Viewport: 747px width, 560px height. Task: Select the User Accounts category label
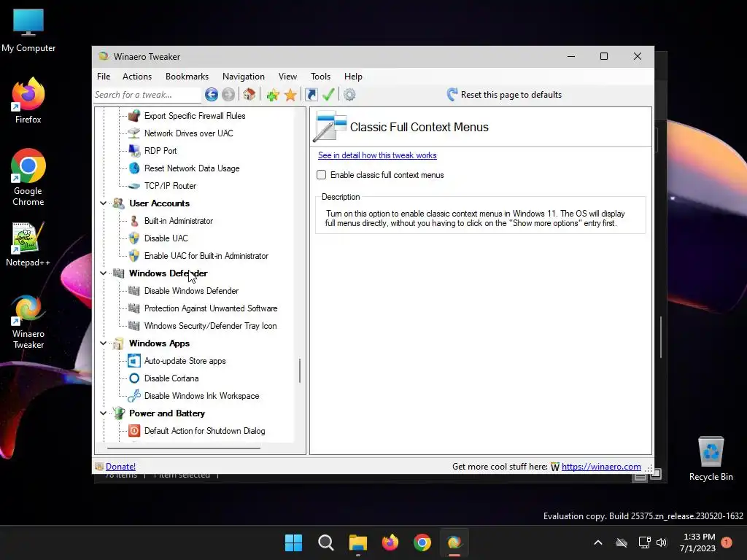pos(159,203)
